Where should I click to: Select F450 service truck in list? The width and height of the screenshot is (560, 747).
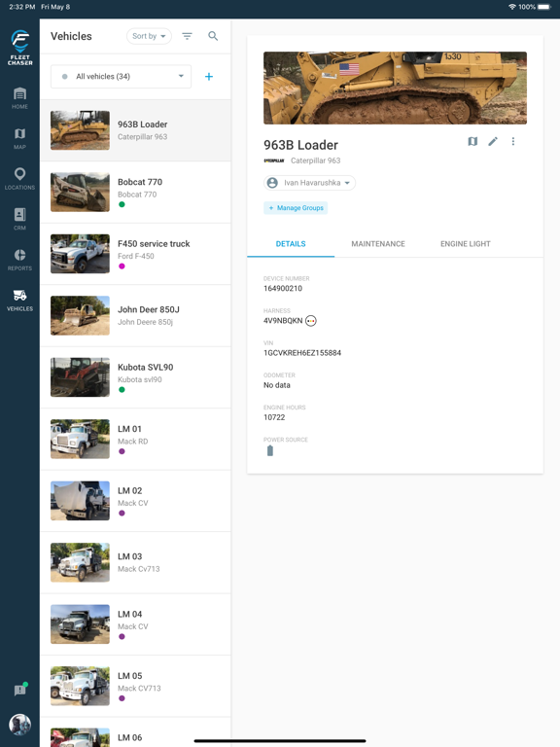pos(136,255)
